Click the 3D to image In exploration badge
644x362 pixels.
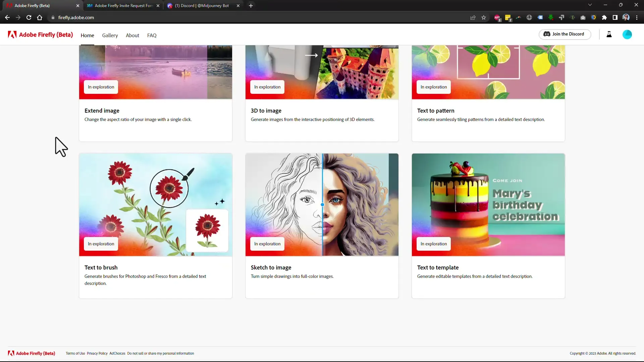tap(267, 86)
